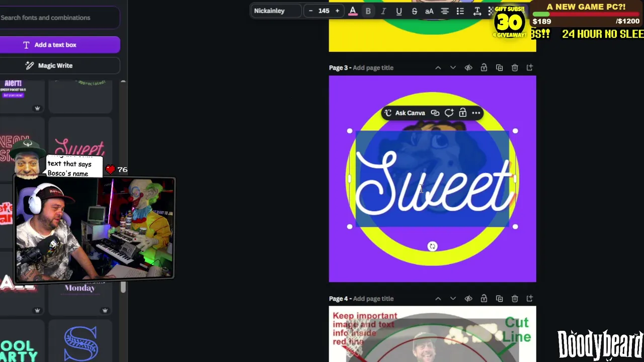Click the Ask Canva button

coord(405,113)
